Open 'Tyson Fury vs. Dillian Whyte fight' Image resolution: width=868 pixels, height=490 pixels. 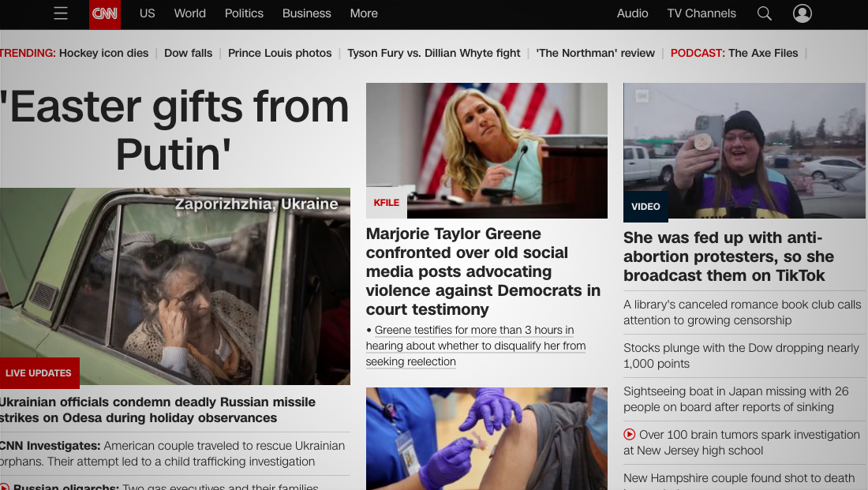[x=434, y=53]
